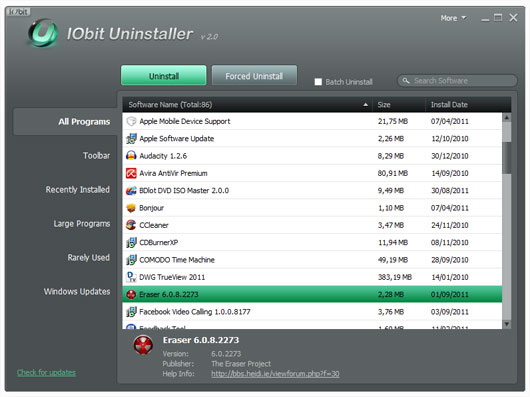The width and height of the screenshot is (530, 397).
Task: Click the BDlot DVD ISO Master icon
Action: 131,191
